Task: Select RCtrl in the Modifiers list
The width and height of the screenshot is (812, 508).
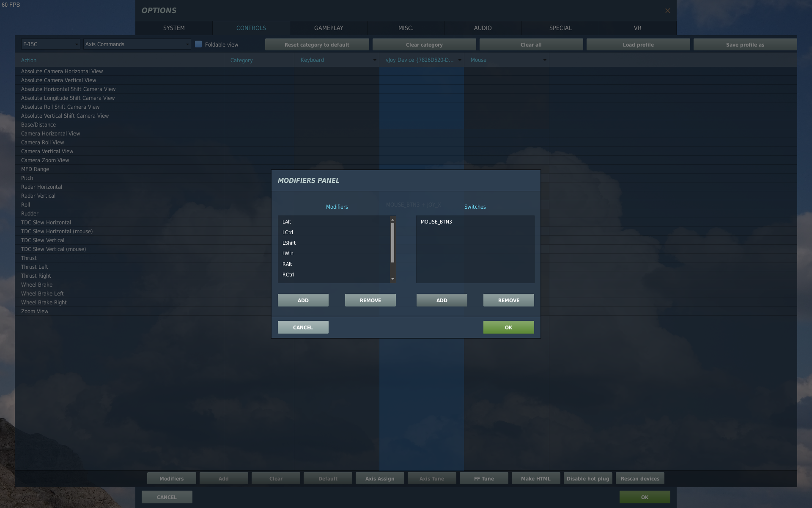Action: (288, 275)
